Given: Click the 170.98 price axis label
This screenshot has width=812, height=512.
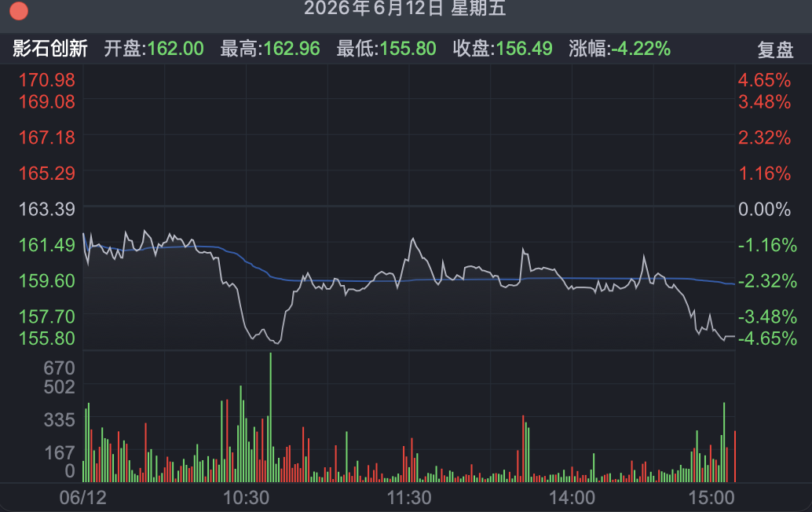Looking at the screenshot, I should pyautogui.click(x=46, y=80).
